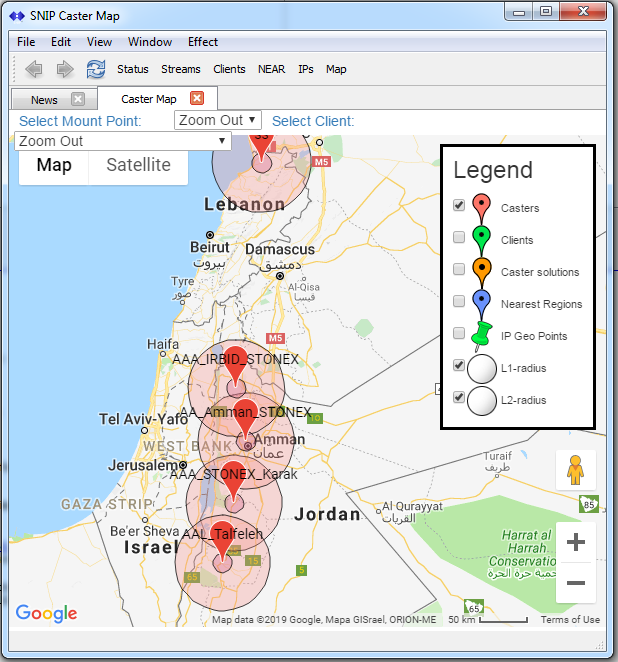Maximize the SNIP Caster Map window
The image size is (618, 662).
[545, 11]
